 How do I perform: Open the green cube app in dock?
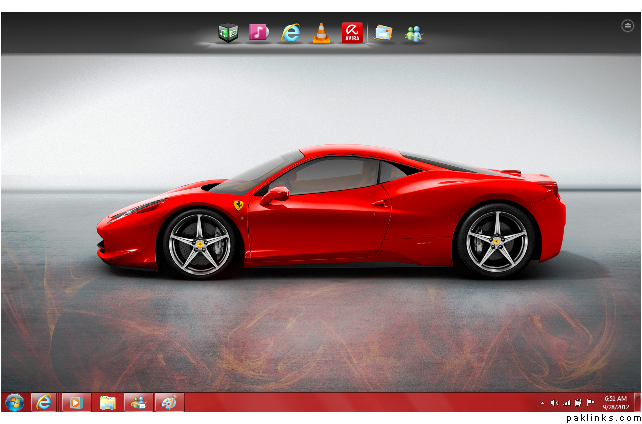click(x=228, y=33)
